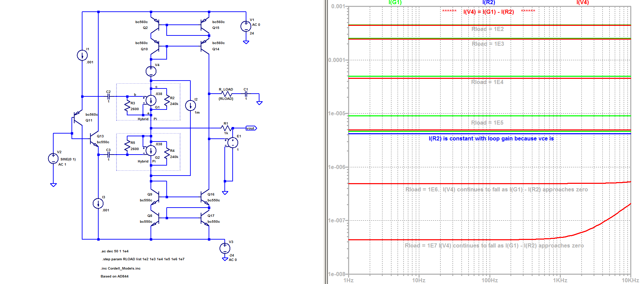Screen dimensions: 644x284
Task: Select the E1 voltage-controlled source
Action: pos(233,143)
